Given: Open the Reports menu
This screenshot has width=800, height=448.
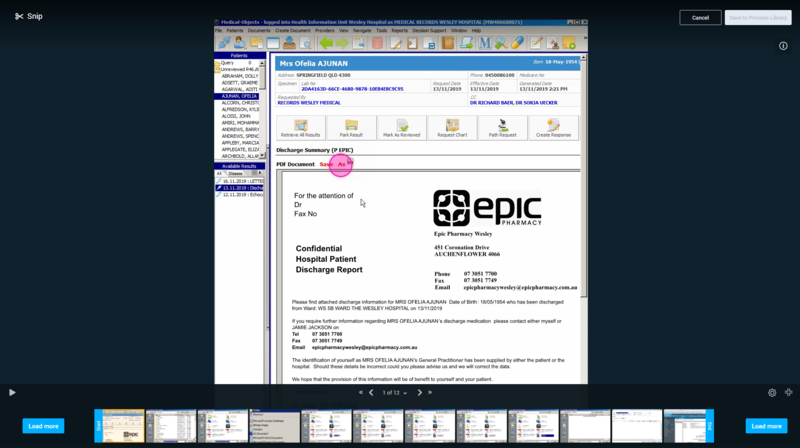Looking at the screenshot, I should click(x=399, y=31).
